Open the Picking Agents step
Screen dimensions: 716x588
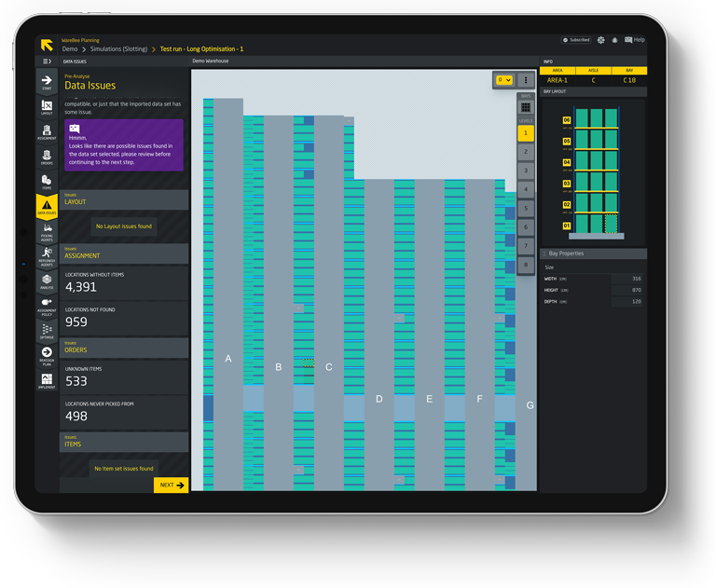pos(47,231)
